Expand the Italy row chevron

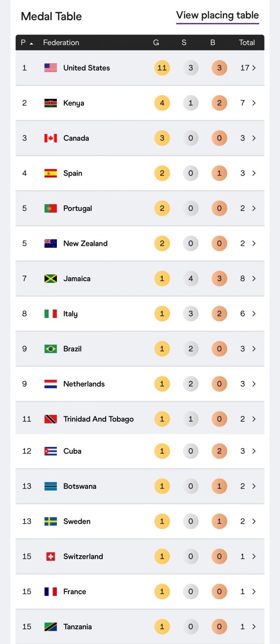coord(254,314)
